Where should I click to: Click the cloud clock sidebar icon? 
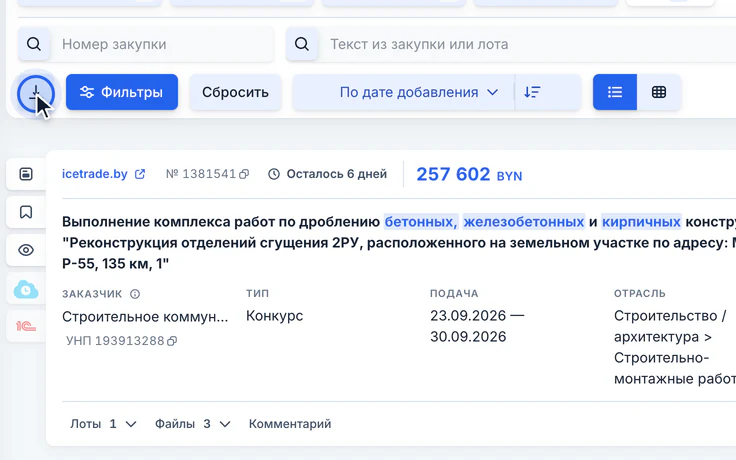tap(26, 289)
